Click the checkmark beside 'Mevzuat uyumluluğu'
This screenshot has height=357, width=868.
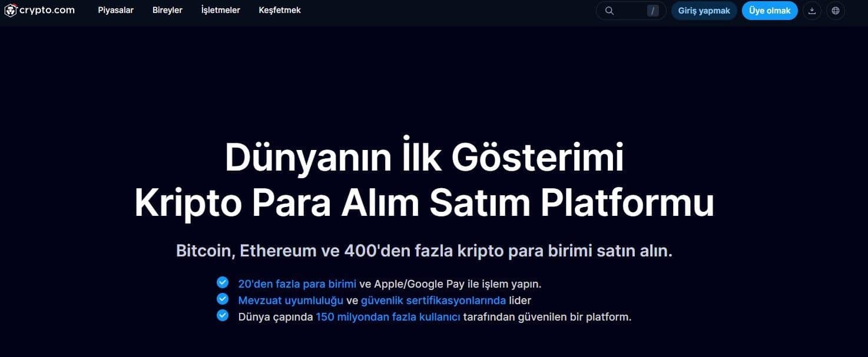coord(223,298)
